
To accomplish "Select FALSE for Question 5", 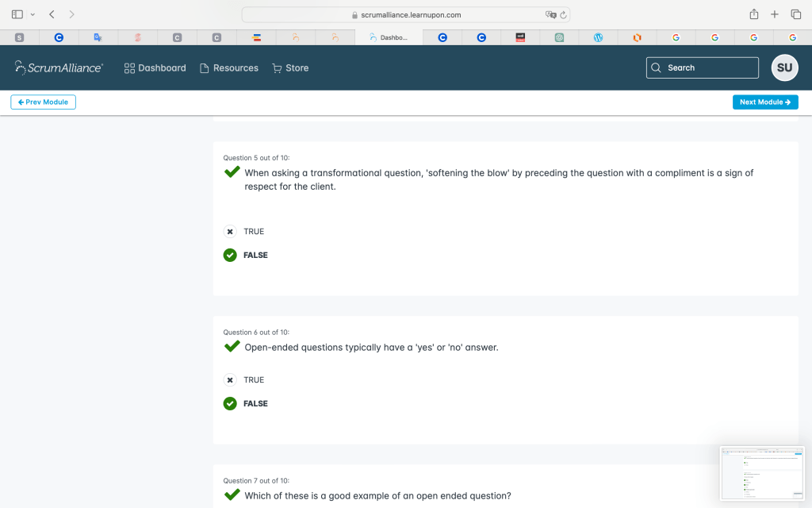I will [230, 256].
